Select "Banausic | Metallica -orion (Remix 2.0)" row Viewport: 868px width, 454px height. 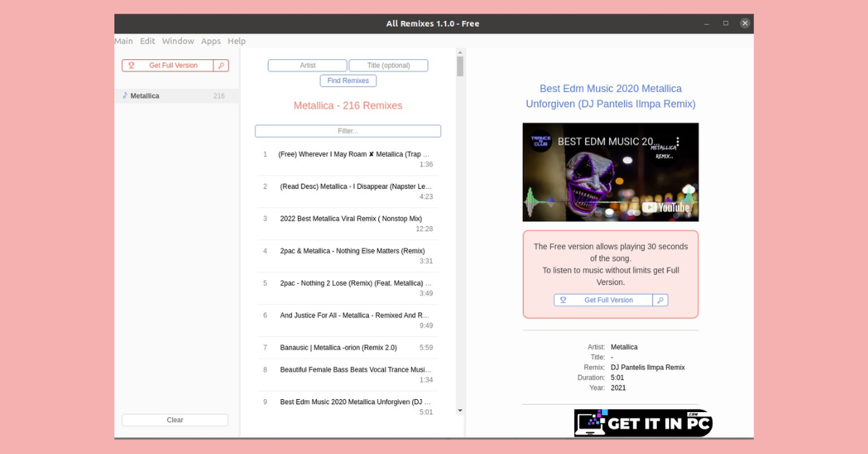click(348, 348)
